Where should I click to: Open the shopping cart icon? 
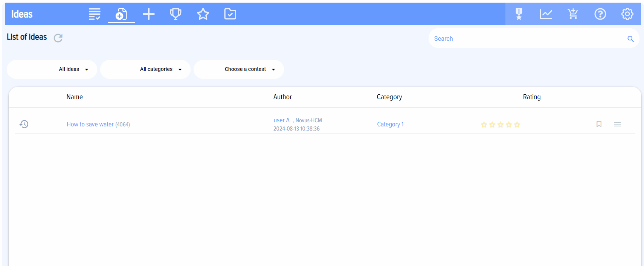pyautogui.click(x=573, y=14)
